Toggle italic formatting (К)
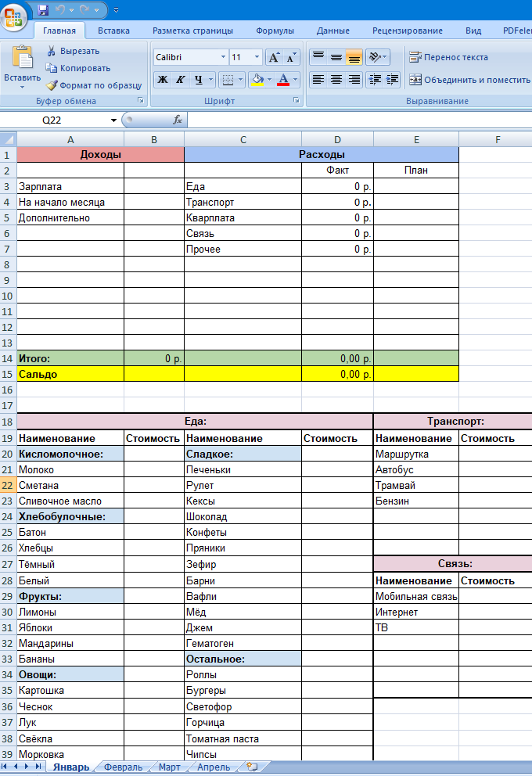 tap(181, 80)
